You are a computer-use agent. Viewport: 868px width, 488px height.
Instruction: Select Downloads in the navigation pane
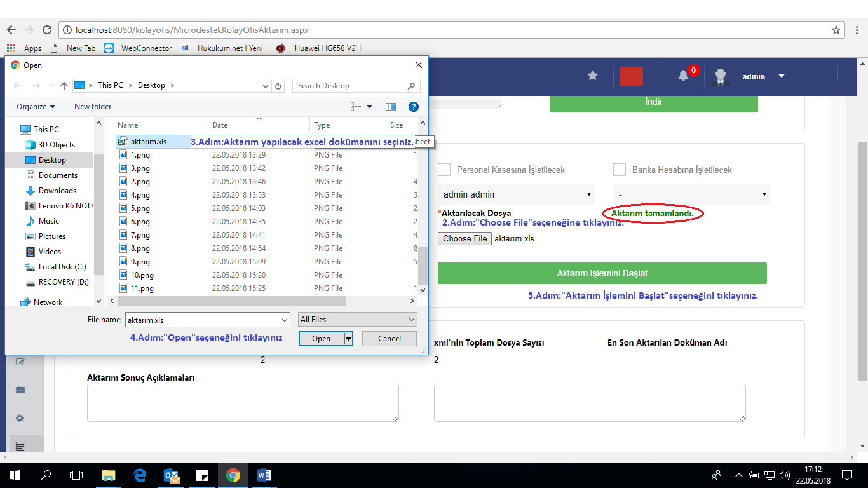[x=57, y=191]
